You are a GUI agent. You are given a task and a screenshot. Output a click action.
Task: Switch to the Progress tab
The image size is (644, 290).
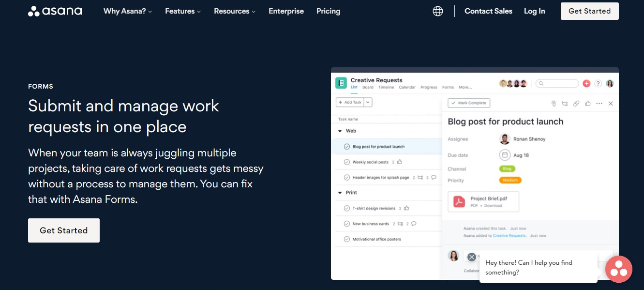(429, 88)
